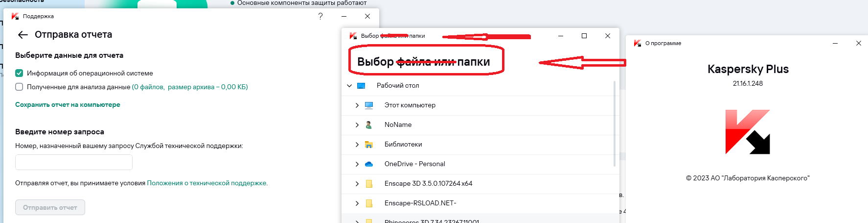Click the Рабочий стол desktop icon
868x223 pixels.
tap(361, 86)
